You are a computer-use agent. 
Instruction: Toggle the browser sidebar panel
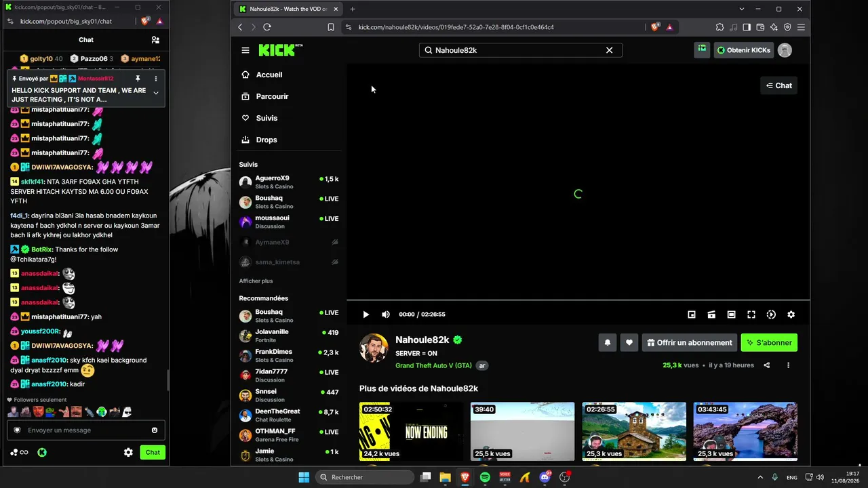pyautogui.click(x=747, y=27)
